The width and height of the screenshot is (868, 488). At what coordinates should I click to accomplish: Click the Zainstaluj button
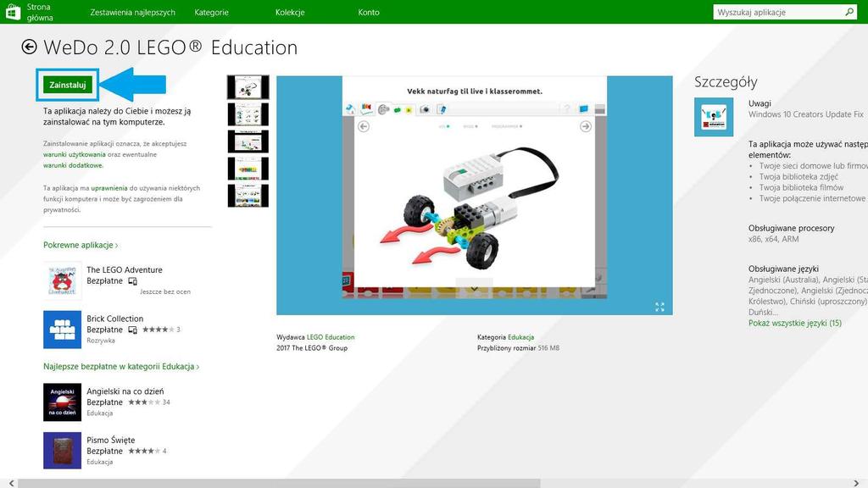68,85
